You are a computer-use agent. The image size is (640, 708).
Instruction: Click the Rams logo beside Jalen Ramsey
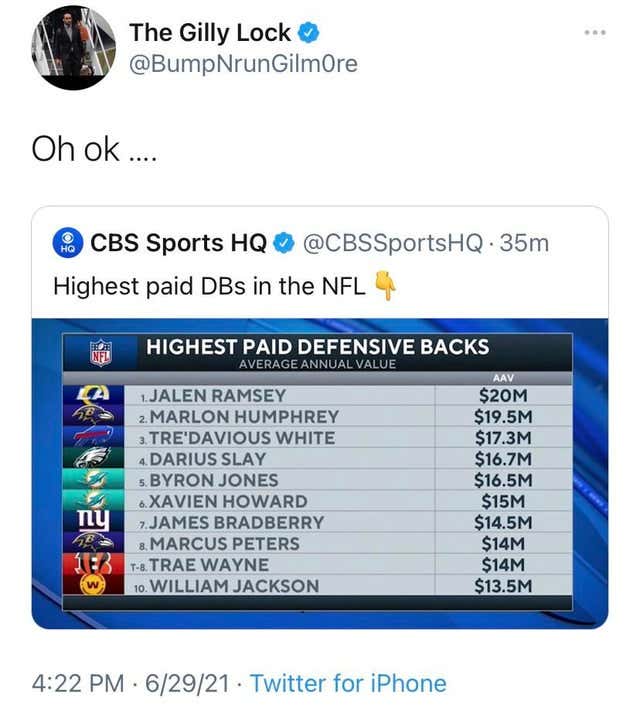pos(93,395)
